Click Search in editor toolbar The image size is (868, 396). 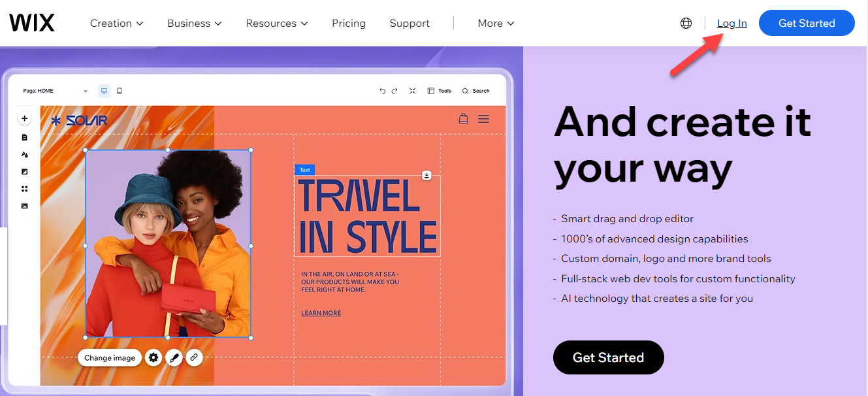pos(475,91)
